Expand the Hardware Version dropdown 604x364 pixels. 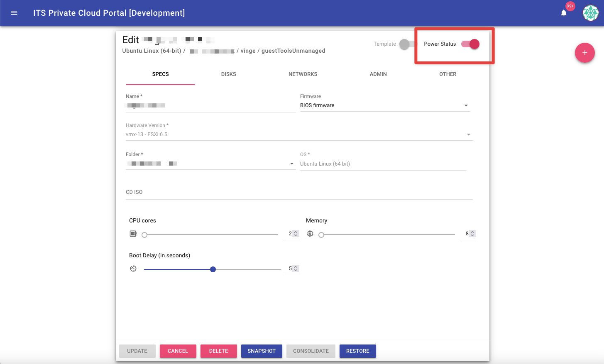(x=468, y=134)
